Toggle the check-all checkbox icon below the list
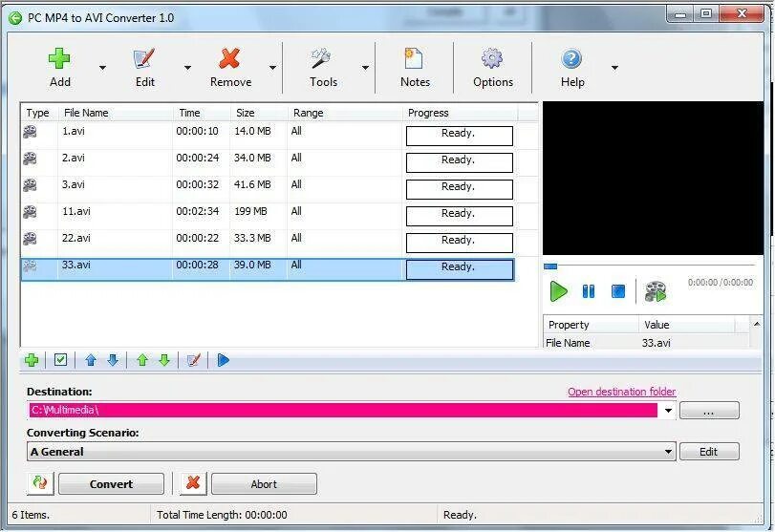The width and height of the screenshot is (775, 532). (x=61, y=360)
